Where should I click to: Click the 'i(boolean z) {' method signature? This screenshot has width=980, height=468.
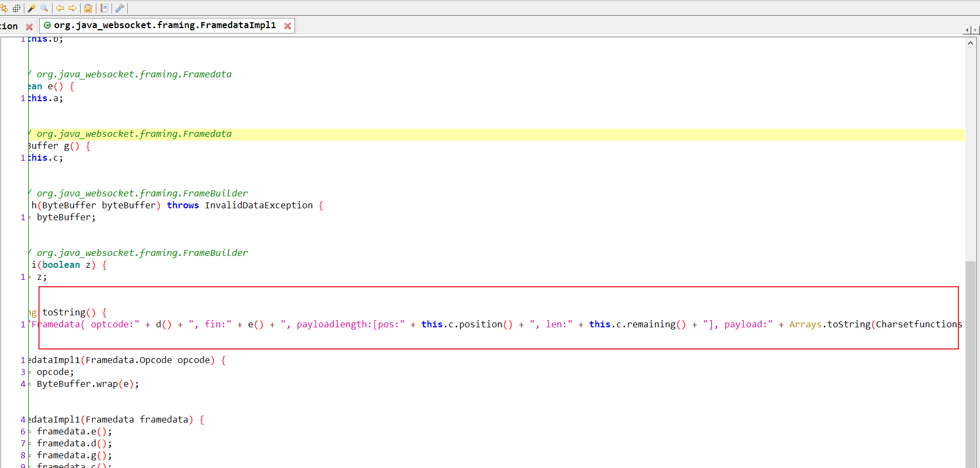(69, 265)
